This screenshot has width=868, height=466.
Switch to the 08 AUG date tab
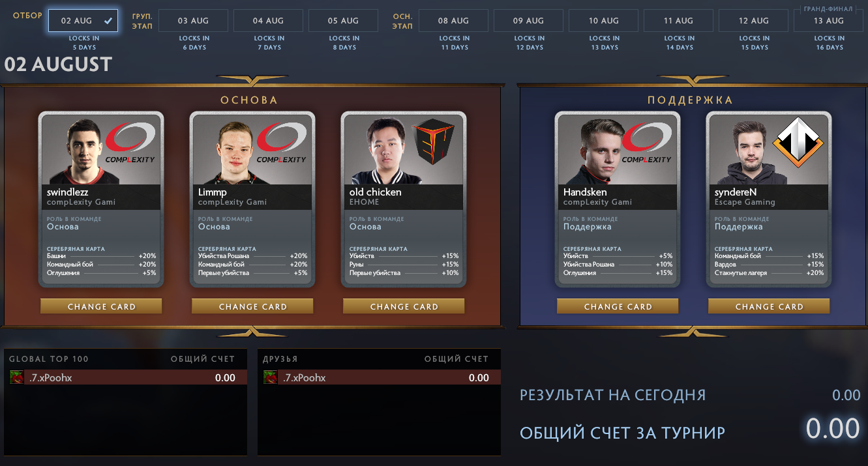453,21
